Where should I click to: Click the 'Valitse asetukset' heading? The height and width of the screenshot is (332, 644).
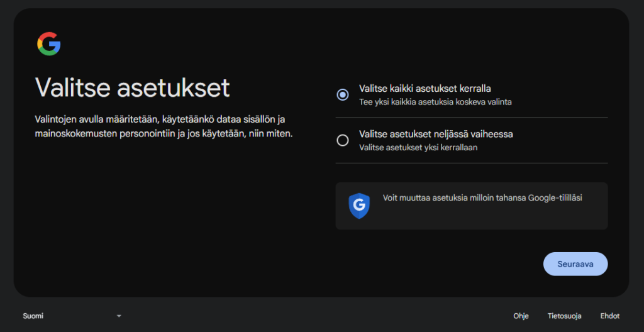(x=133, y=87)
